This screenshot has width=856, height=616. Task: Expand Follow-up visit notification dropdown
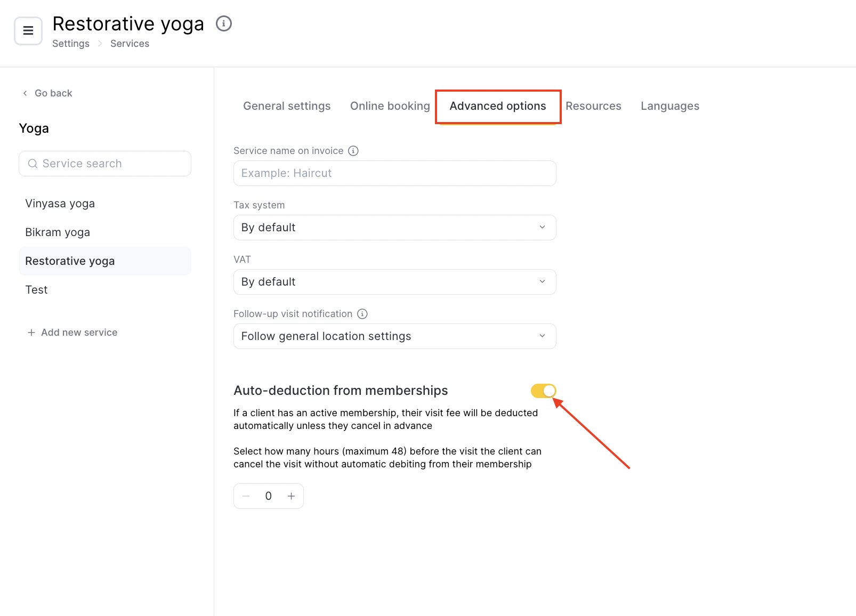tap(394, 336)
